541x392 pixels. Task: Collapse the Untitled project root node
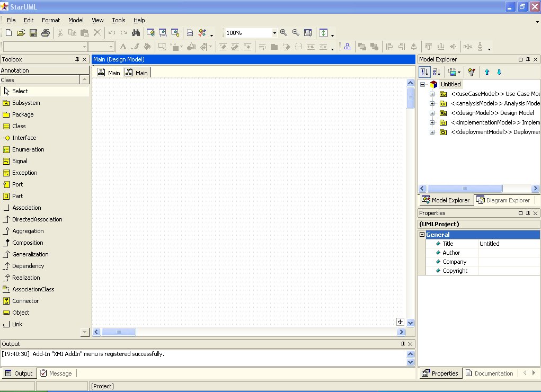pyautogui.click(x=423, y=84)
